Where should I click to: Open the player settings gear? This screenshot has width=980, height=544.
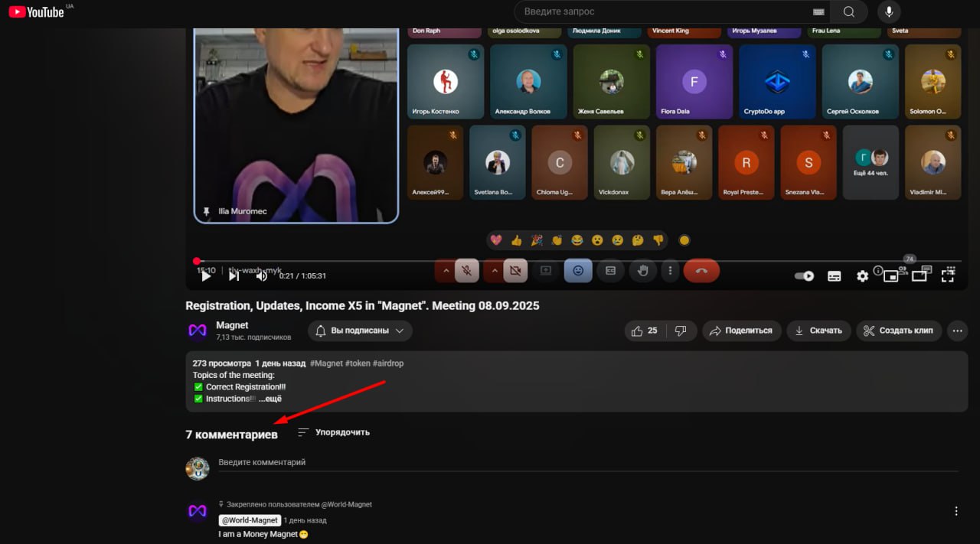862,276
